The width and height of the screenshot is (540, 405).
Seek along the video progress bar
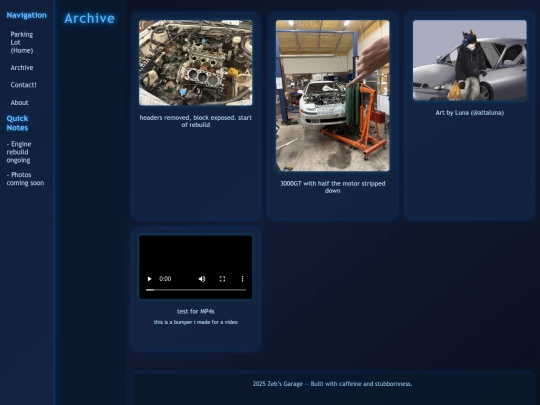point(196,290)
